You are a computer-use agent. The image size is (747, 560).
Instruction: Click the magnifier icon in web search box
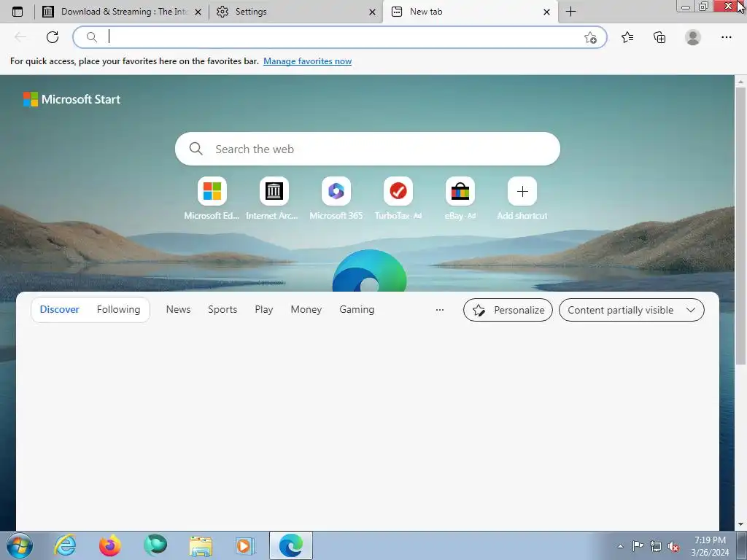(x=196, y=149)
